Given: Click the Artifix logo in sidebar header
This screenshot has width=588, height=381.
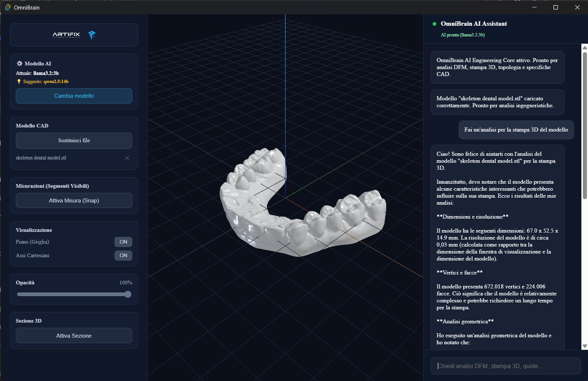Looking at the screenshot, I should coord(66,35).
